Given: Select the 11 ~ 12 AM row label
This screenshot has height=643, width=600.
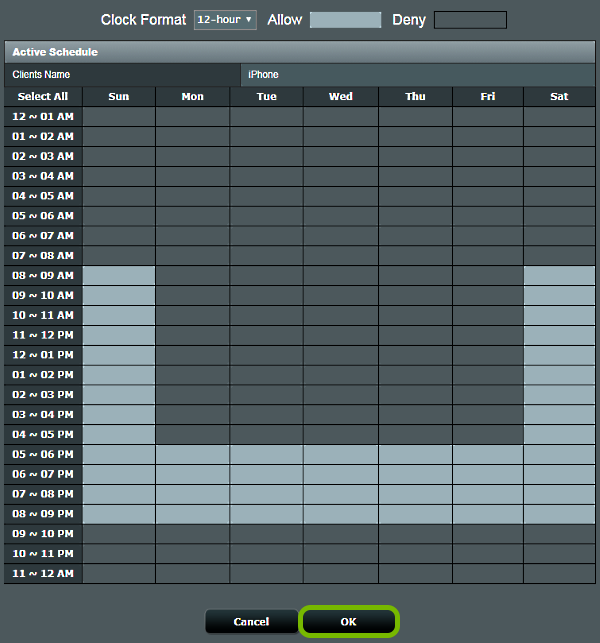Looking at the screenshot, I should pyautogui.click(x=43, y=574).
